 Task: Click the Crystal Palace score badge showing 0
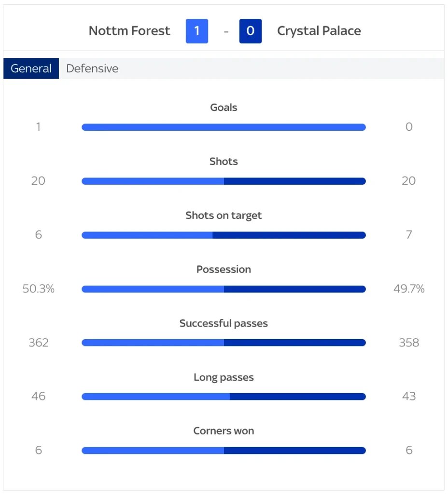click(250, 31)
